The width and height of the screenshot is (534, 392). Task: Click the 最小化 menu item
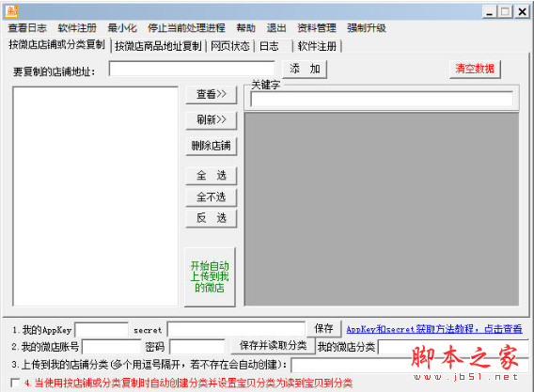coord(122,28)
